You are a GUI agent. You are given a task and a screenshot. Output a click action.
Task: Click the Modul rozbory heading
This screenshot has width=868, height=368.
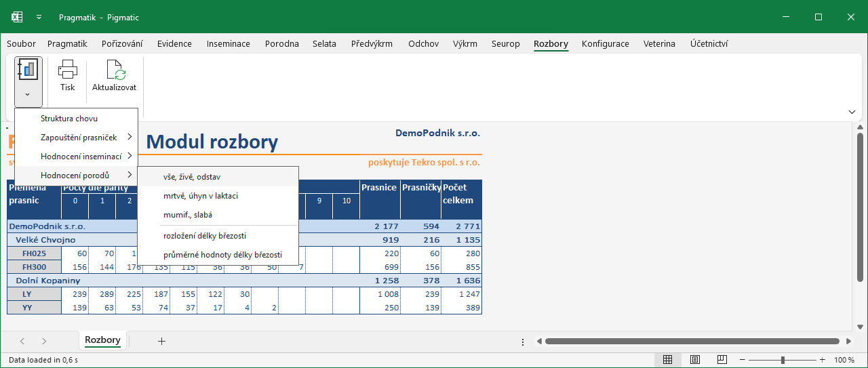tap(212, 142)
